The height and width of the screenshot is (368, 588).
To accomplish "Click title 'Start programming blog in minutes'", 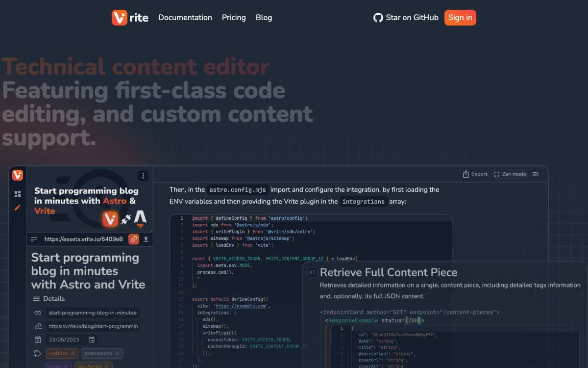I will pyautogui.click(x=88, y=271).
